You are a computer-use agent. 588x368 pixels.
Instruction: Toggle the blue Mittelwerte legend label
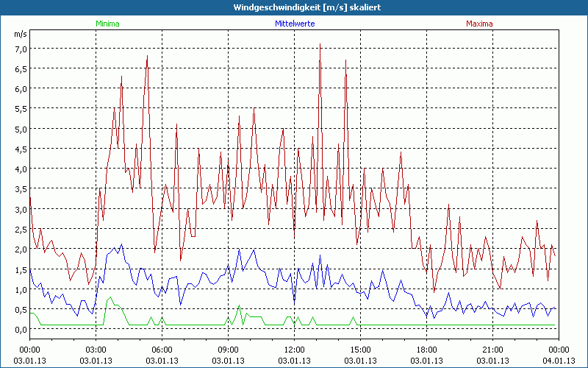[294, 24]
